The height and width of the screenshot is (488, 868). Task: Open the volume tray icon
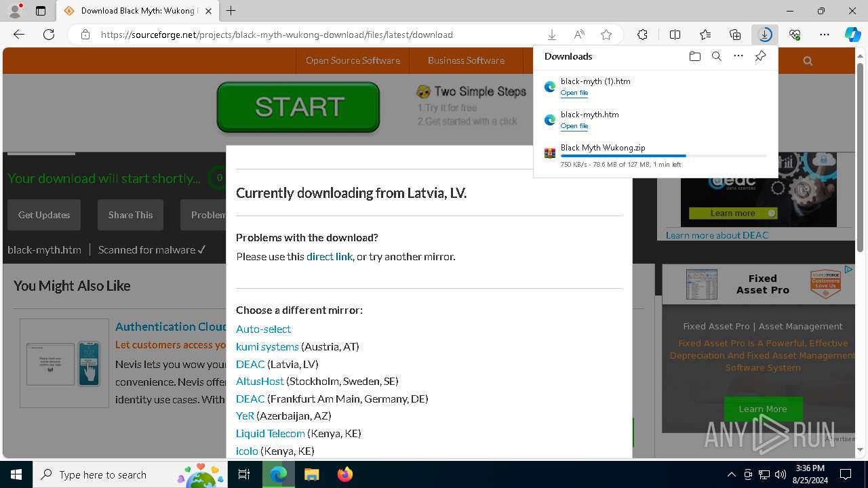click(x=781, y=474)
